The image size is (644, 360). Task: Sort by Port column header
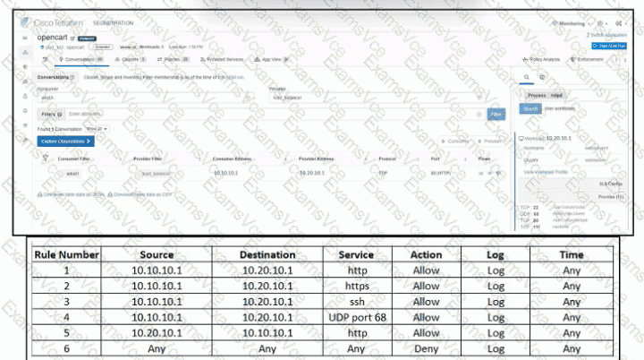click(x=435, y=159)
